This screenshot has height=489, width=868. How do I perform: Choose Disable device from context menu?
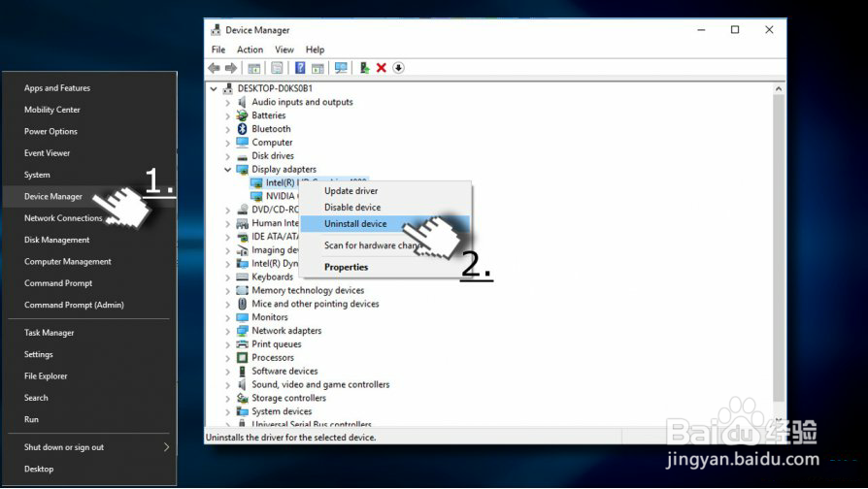(384, 208)
